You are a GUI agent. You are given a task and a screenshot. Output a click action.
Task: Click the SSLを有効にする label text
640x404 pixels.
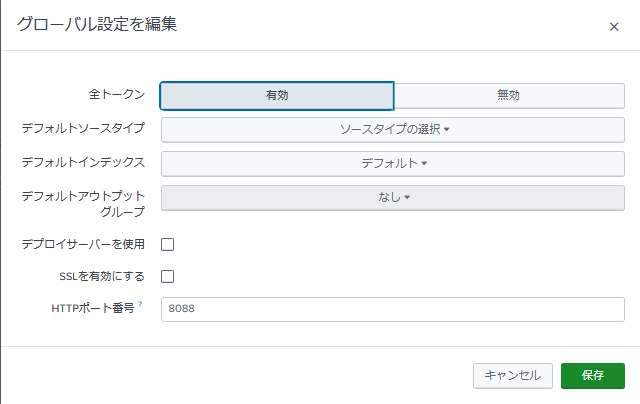click(102, 276)
